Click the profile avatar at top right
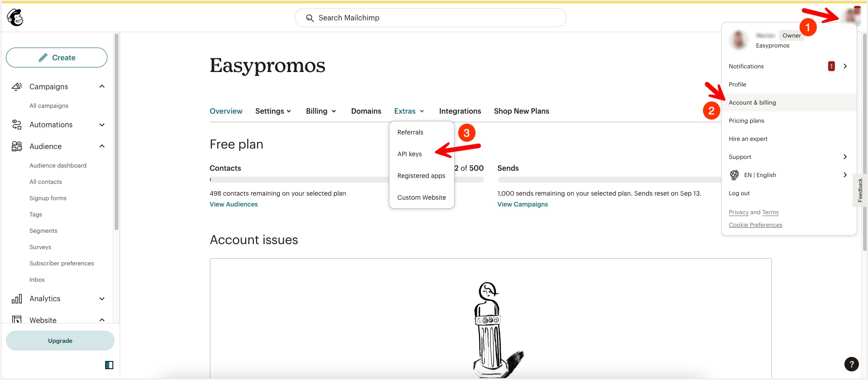 (850, 16)
